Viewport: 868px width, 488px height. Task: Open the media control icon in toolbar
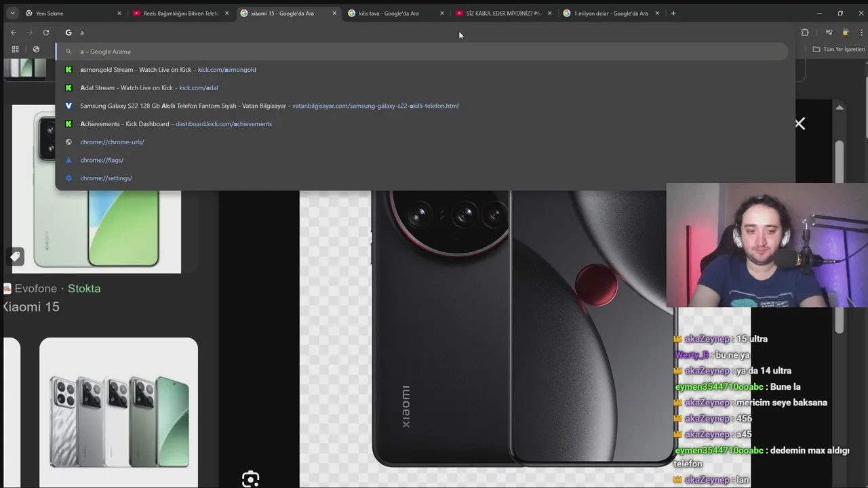click(x=829, y=33)
